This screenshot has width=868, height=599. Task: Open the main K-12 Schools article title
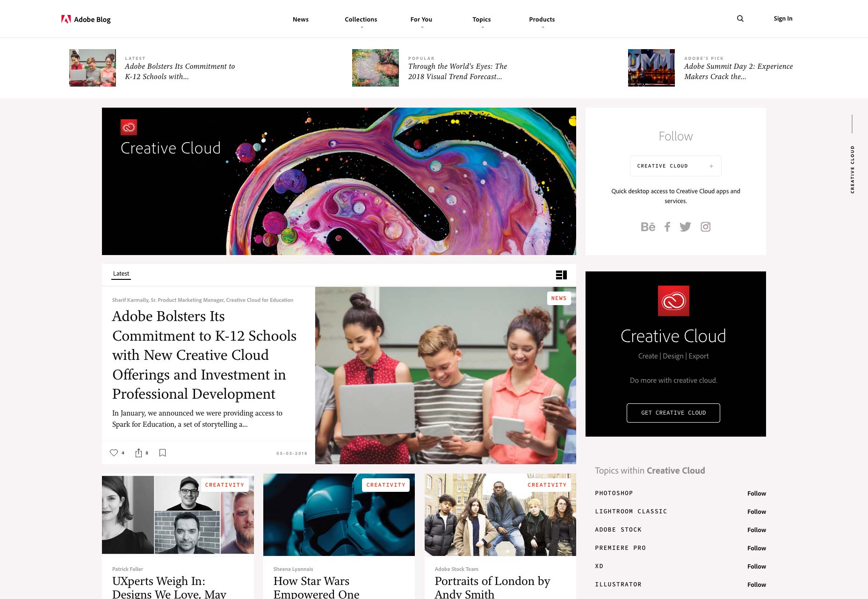click(204, 355)
